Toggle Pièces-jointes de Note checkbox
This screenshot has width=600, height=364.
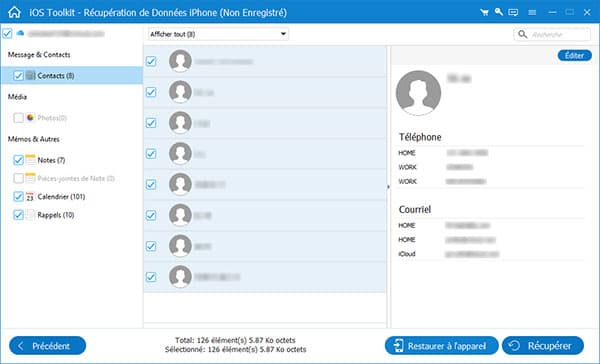18,178
